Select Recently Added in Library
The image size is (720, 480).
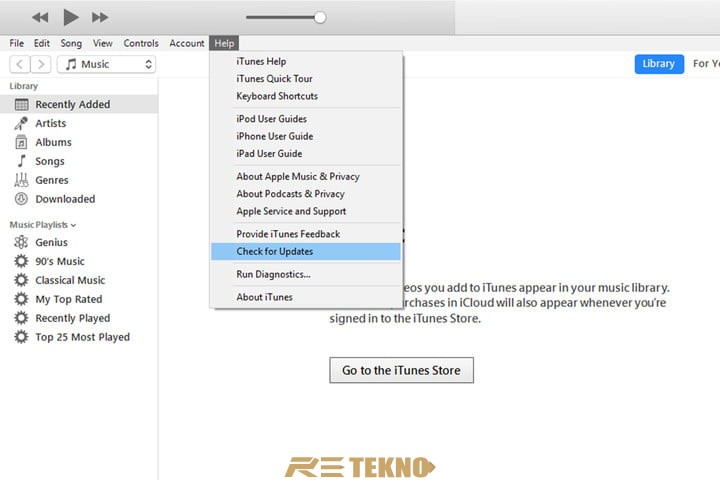[x=79, y=104]
